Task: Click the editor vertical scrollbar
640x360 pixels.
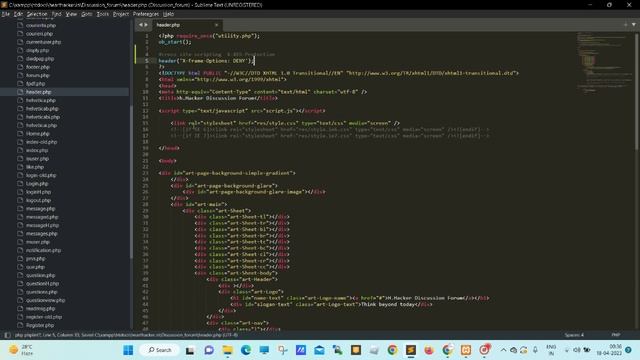Action: (x=637, y=92)
